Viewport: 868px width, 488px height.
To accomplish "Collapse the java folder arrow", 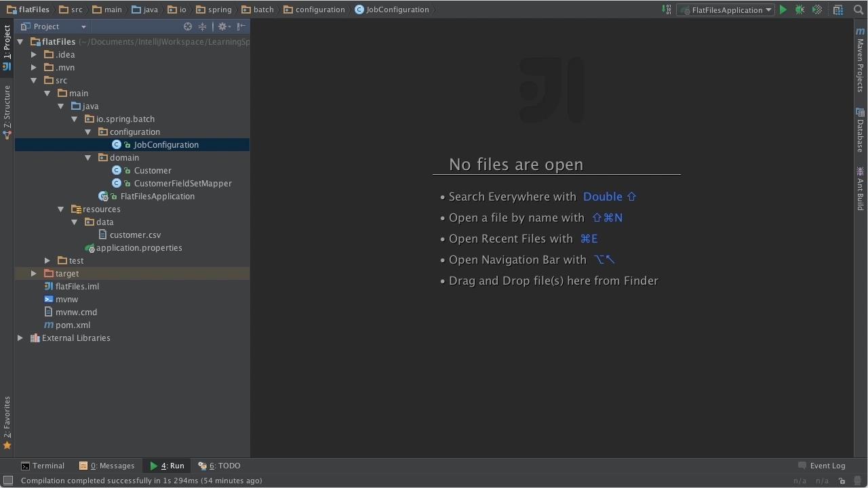I will click(x=61, y=106).
